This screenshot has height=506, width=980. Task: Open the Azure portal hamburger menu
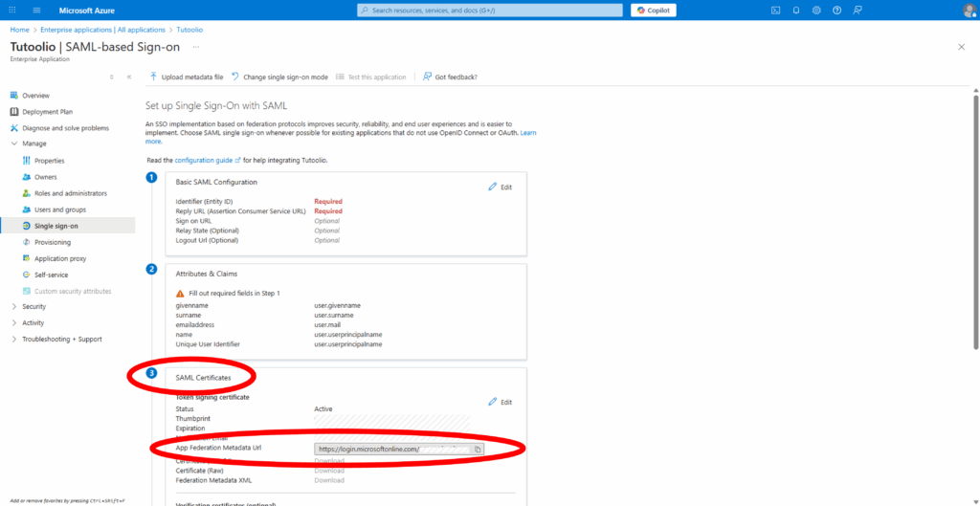click(x=36, y=10)
